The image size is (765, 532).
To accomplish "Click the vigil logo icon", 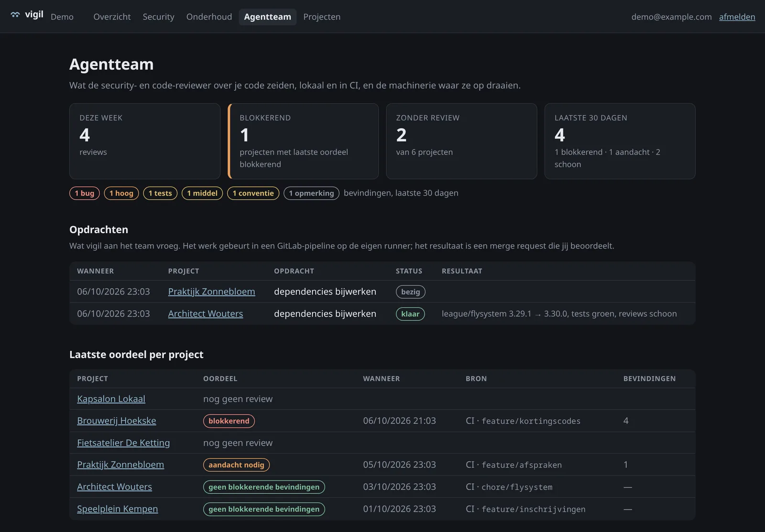I will click(15, 15).
